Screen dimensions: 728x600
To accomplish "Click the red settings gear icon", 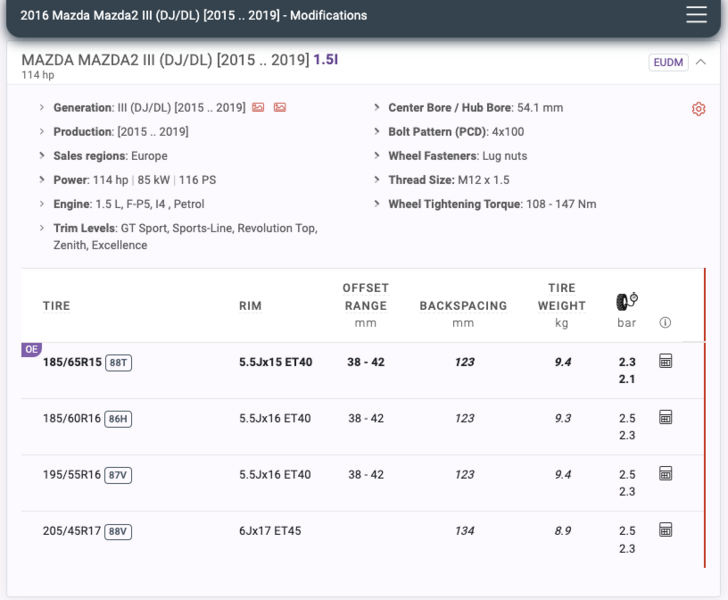I will (x=698, y=109).
